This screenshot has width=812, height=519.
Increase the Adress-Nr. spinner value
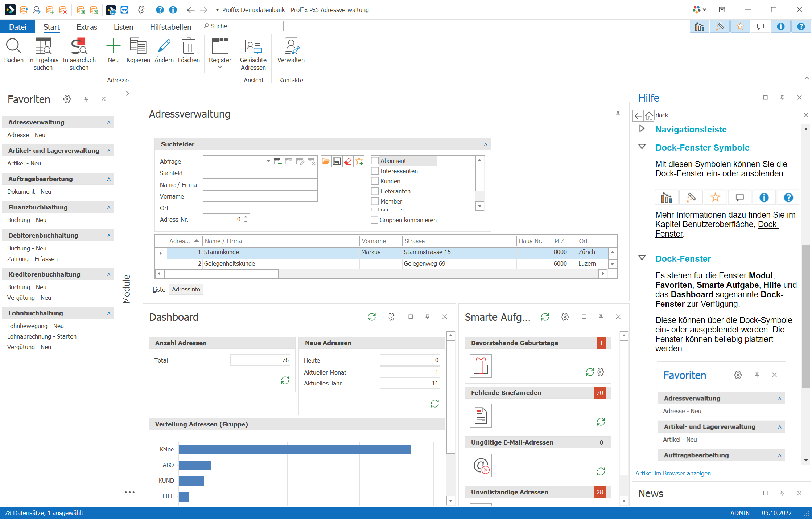coord(246,217)
